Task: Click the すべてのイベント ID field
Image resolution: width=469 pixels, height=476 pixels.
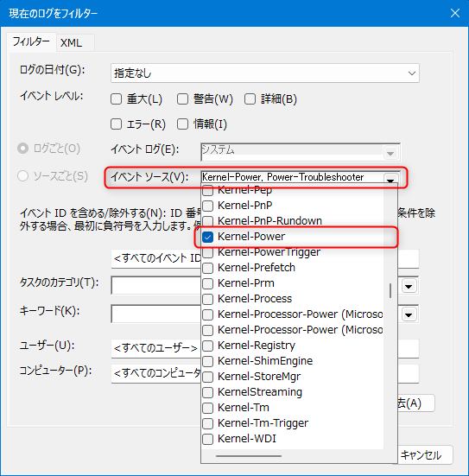Action: click(x=156, y=259)
